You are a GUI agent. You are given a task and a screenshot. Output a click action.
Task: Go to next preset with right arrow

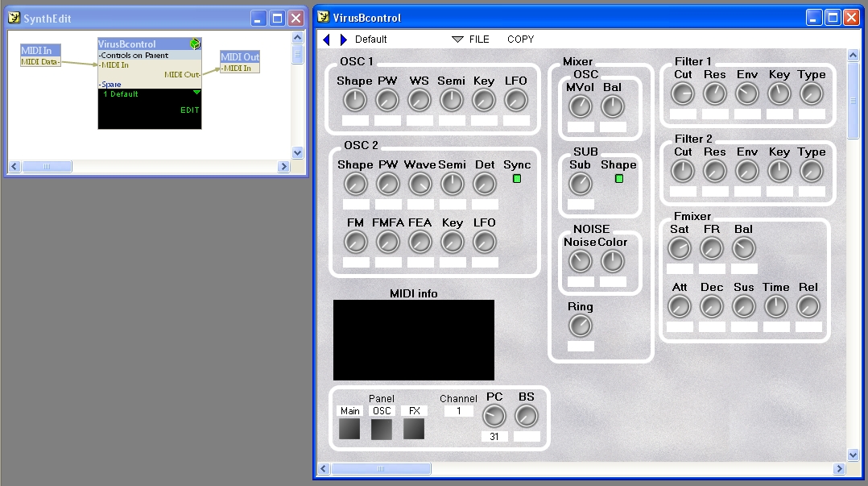point(343,39)
